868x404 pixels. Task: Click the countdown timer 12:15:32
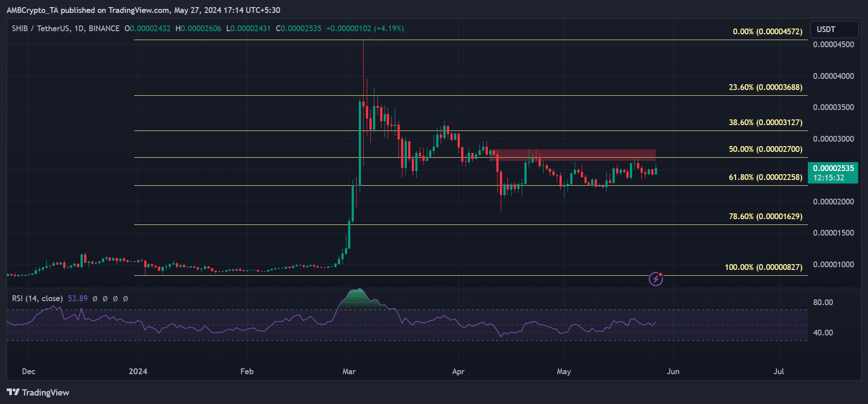click(x=829, y=178)
